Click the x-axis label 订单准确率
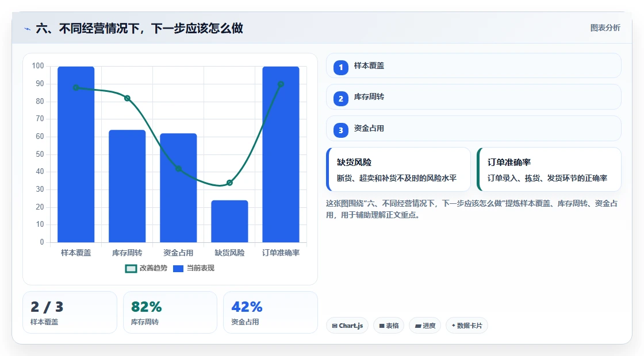This screenshot has width=644, height=356. pos(281,253)
